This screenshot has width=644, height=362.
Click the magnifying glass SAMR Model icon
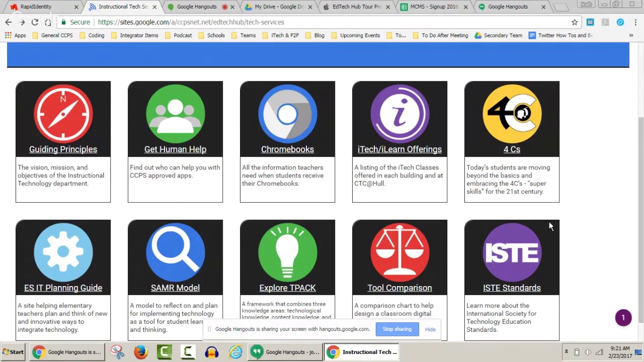(175, 252)
